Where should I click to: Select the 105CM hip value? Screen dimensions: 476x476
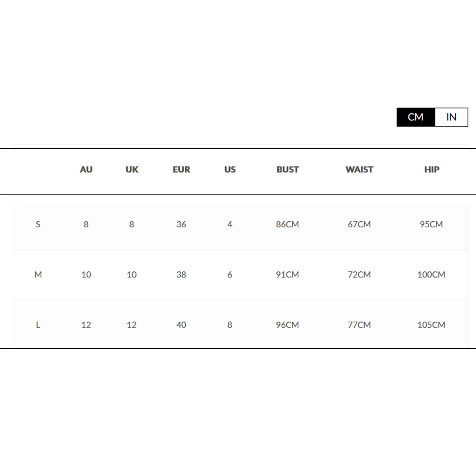pos(431,325)
